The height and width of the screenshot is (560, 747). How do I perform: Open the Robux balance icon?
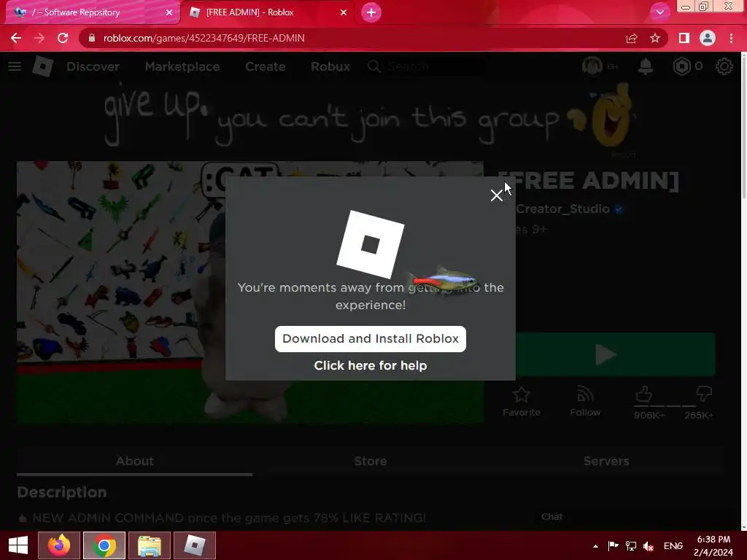pos(682,66)
